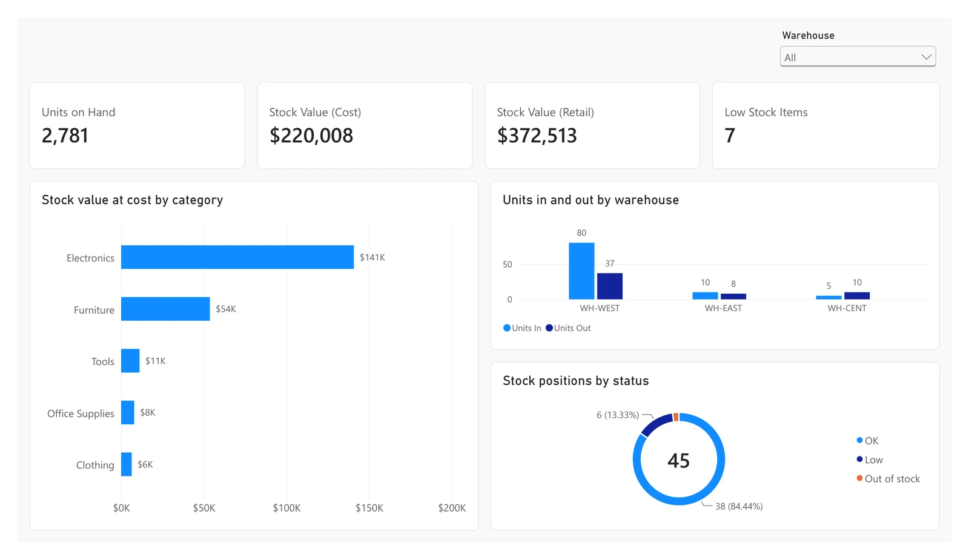
Task: Click the Units in and out by warehouse title
Action: point(590,200)
